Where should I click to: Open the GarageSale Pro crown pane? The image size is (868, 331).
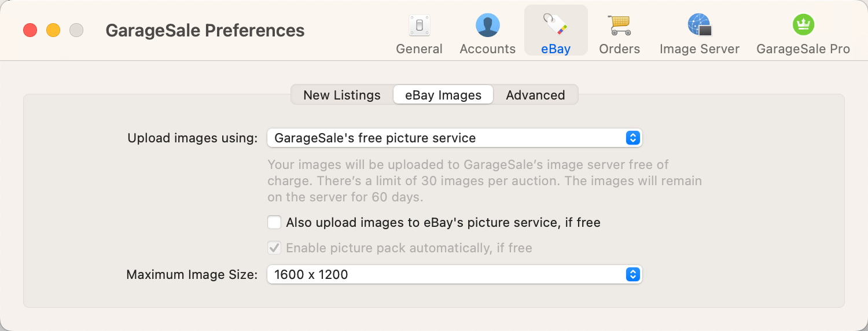pyautogui.click(x=803, y=34)
